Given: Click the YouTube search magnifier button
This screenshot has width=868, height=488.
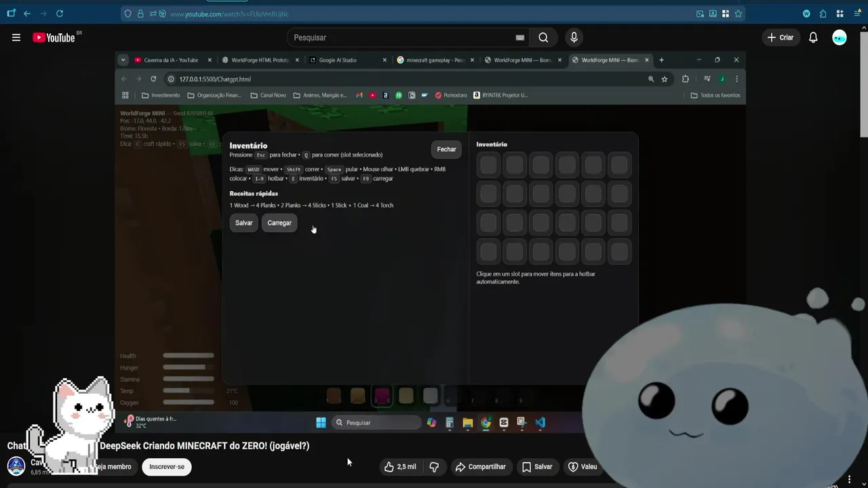Looking at the screenshot, I should click(x=543, y=38).
